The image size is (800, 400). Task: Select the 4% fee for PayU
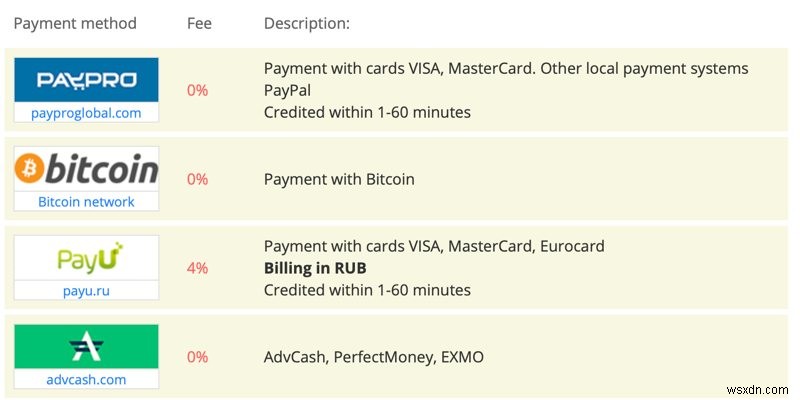pyautogui.click(x=197, y=268)
